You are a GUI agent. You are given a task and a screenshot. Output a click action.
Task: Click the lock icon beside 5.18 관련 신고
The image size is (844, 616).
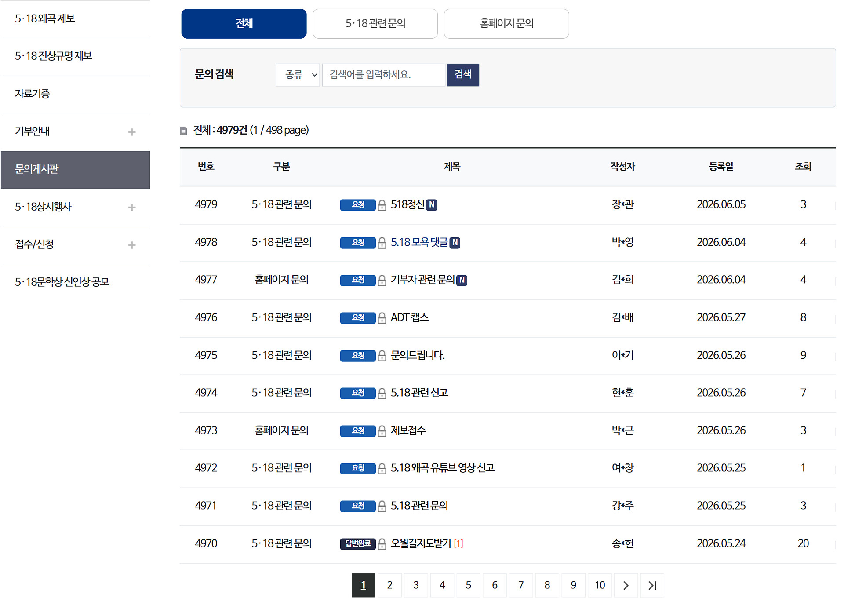tap(382, 393)
